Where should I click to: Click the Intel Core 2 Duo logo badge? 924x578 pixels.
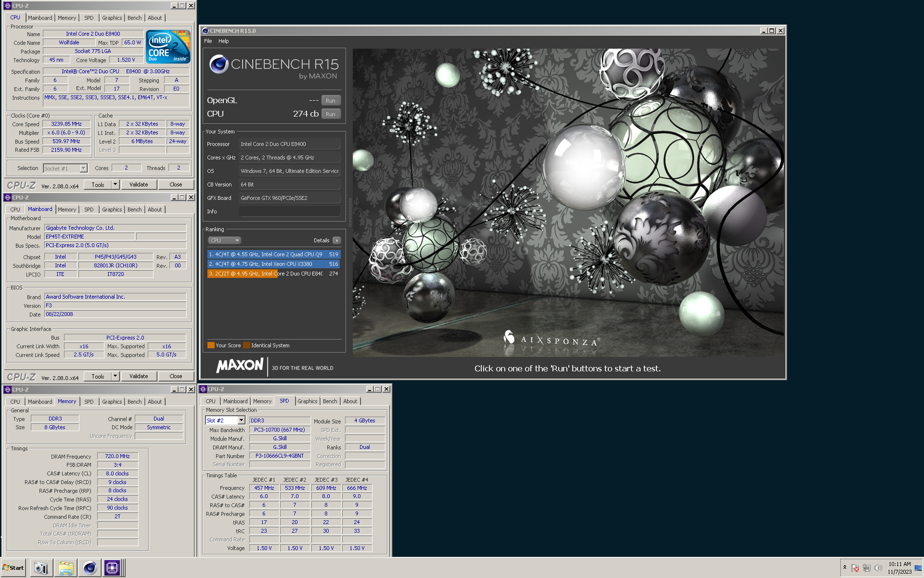click(x=168, y=47)
